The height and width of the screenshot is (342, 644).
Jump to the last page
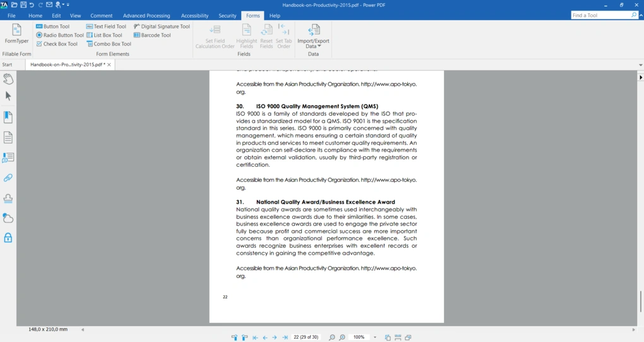[285, 338]
